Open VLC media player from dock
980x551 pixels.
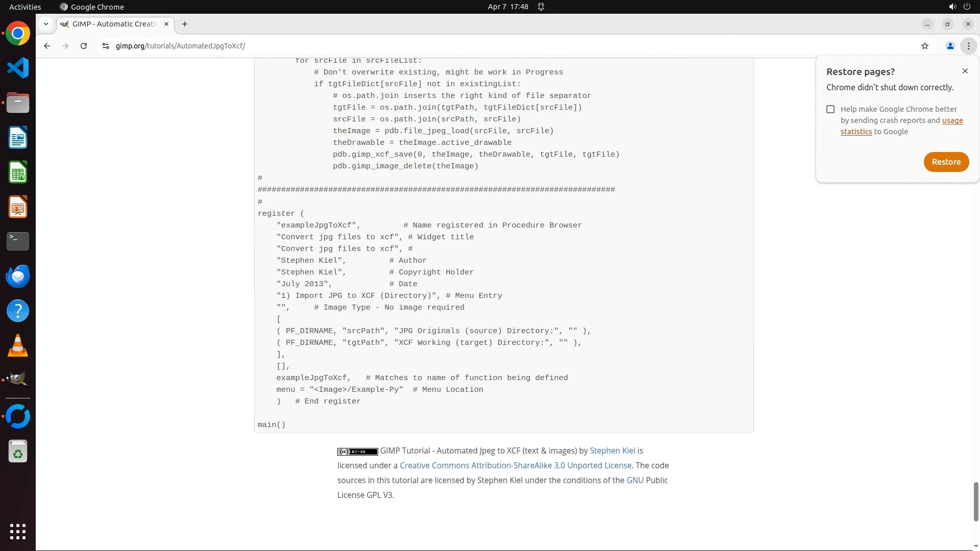pos(18,345)
